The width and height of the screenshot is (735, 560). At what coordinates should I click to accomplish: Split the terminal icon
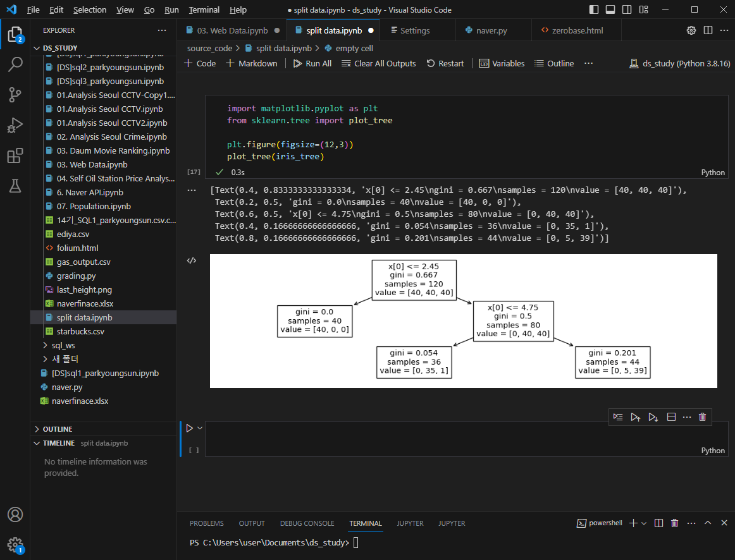point(658,523)
